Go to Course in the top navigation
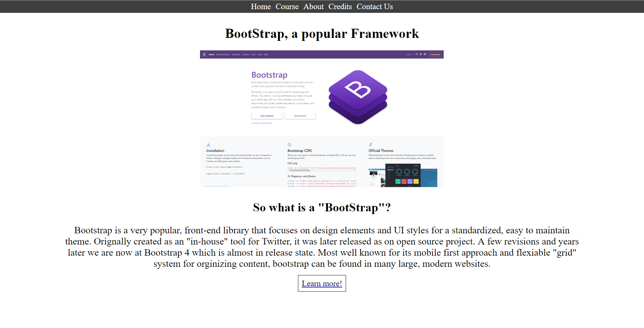644x328 pixels. click(x=287, y=7)
